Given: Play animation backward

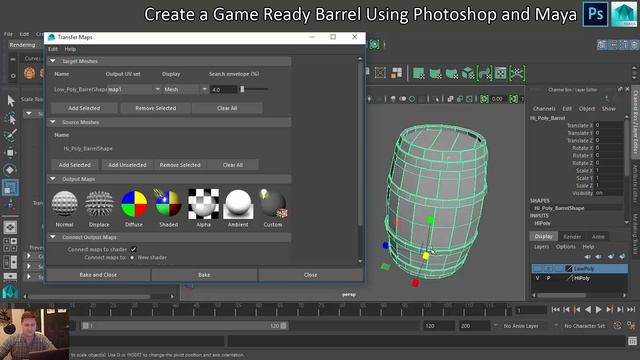Looking at the screenshot, I should click(x=588, y=310).
